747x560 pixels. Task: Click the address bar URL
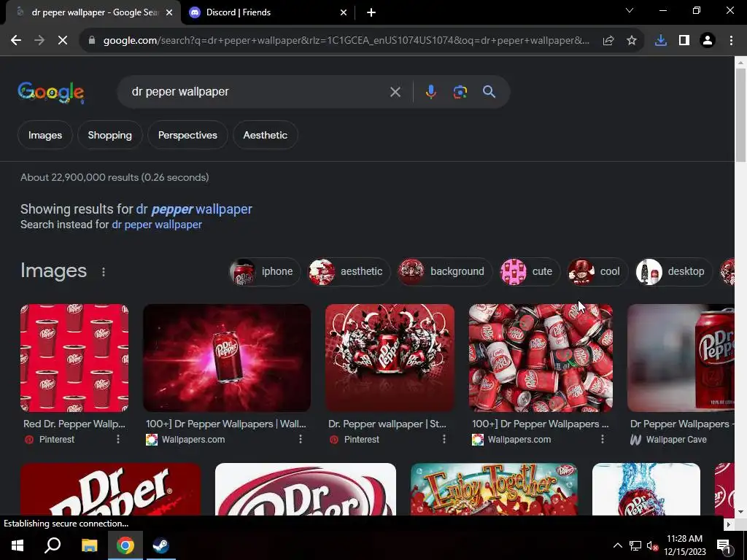coord(347,41)
